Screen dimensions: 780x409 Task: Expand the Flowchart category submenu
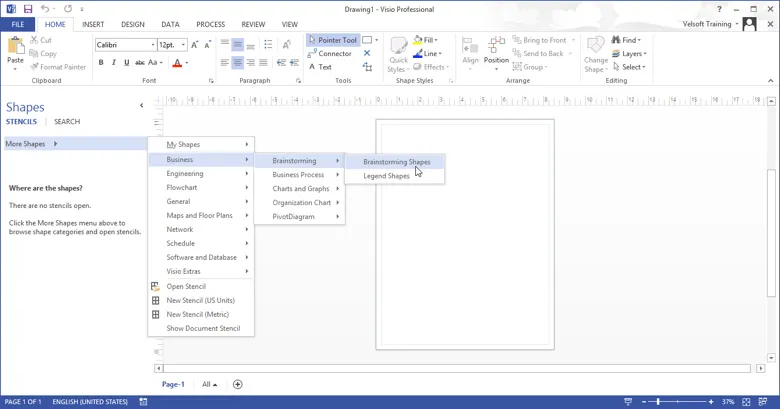[x=201, y=188]
